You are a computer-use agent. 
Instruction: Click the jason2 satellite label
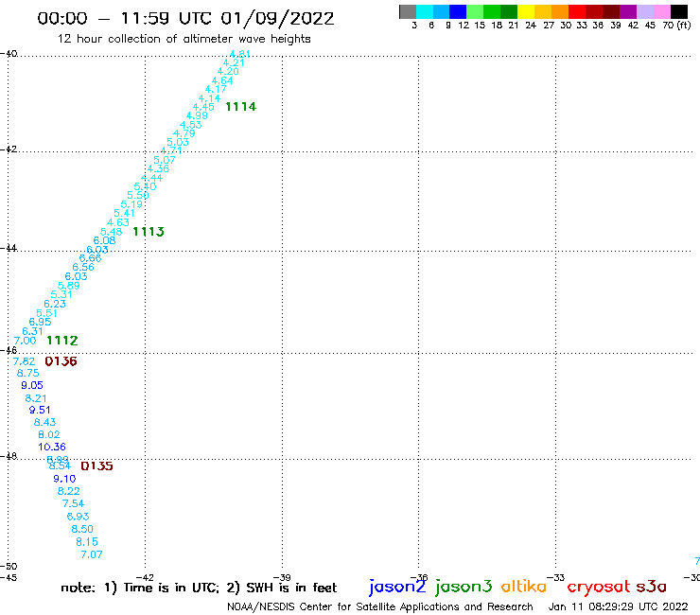coord(397,587)
